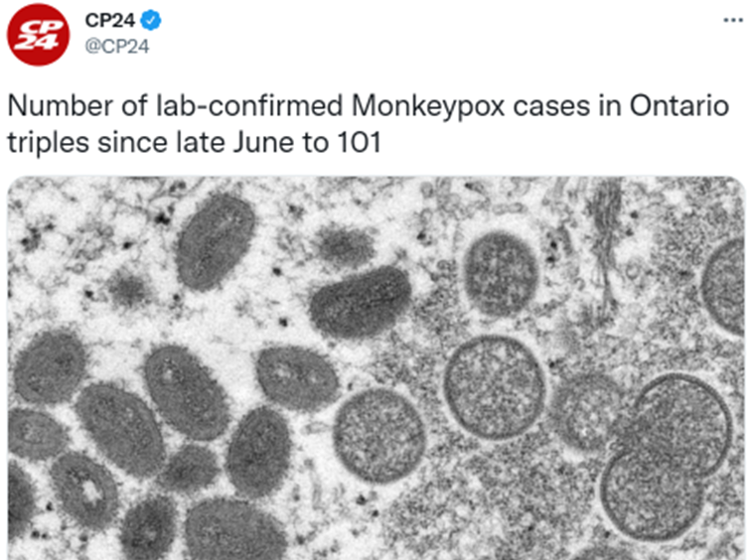The image size is (750, 560).
Task: Select the word Ontario in the tweet
Action: pyautogui.click(x=679, y=105)
